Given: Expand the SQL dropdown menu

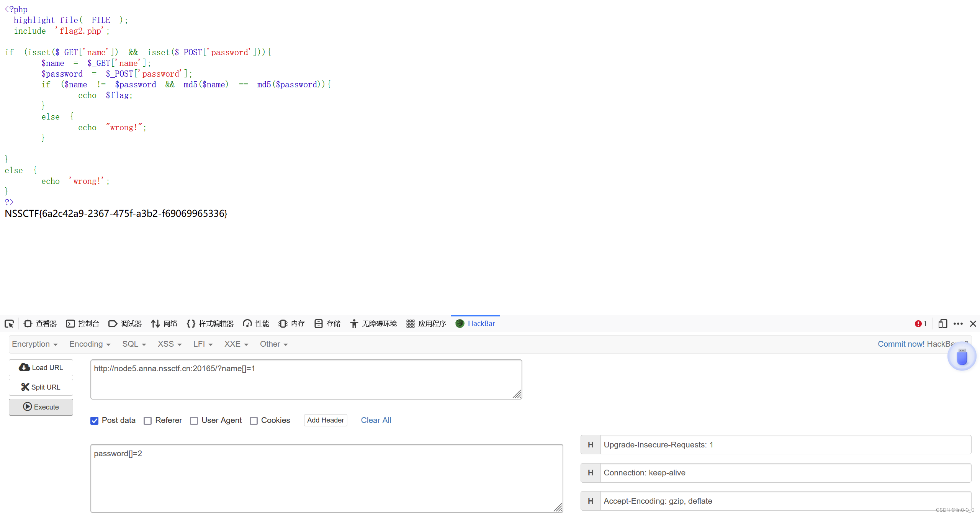Looking at the screenshot, I should click(134, 344).
